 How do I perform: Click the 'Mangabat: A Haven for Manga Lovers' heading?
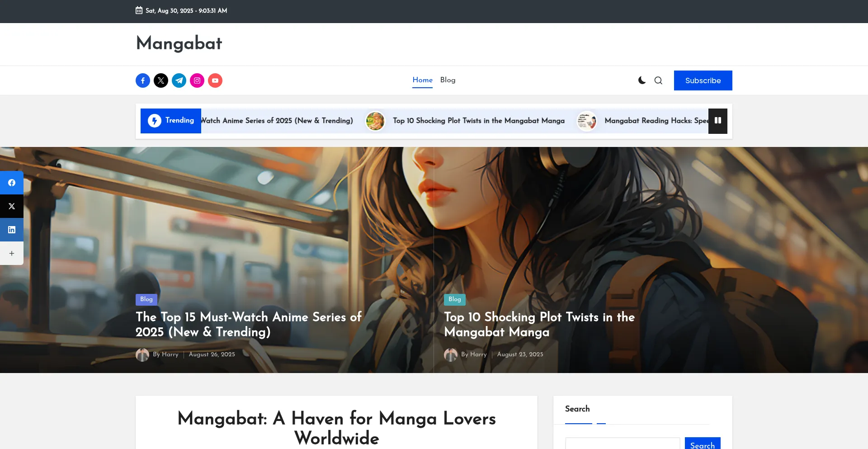click(337, 428)
